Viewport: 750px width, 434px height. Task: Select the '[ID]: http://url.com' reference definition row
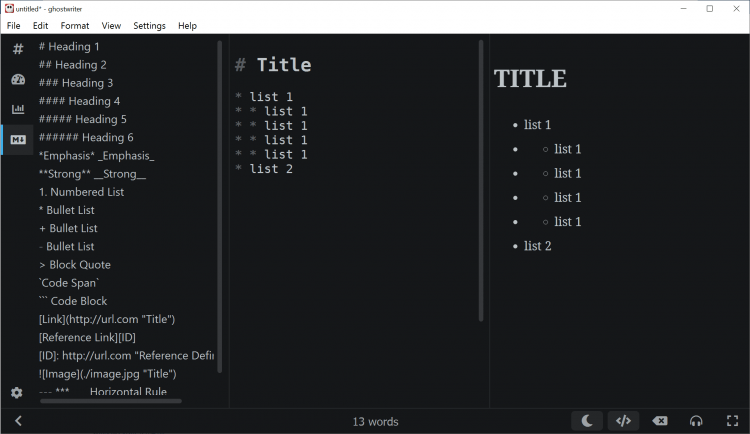coord(127,356)
